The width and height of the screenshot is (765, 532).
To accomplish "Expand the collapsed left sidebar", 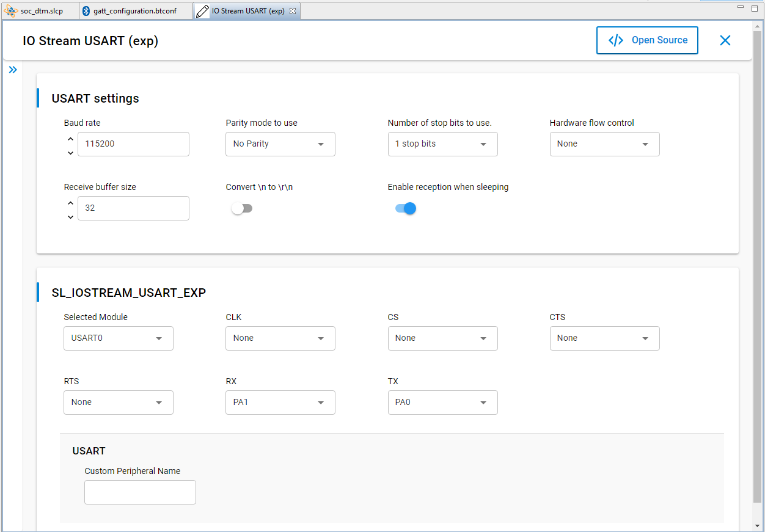I will [13, 69].
